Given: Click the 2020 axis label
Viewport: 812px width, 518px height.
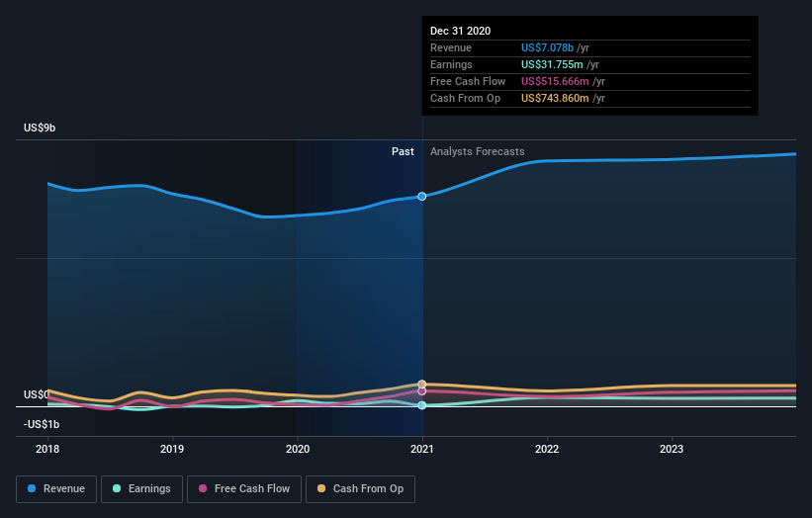Looking at the screenshot, I should click(x=298, y=449).
